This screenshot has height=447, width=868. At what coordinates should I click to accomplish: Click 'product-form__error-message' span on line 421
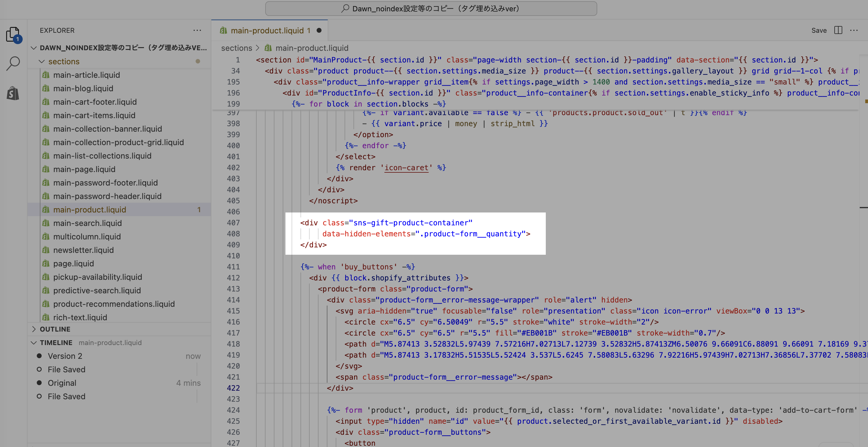444,377
